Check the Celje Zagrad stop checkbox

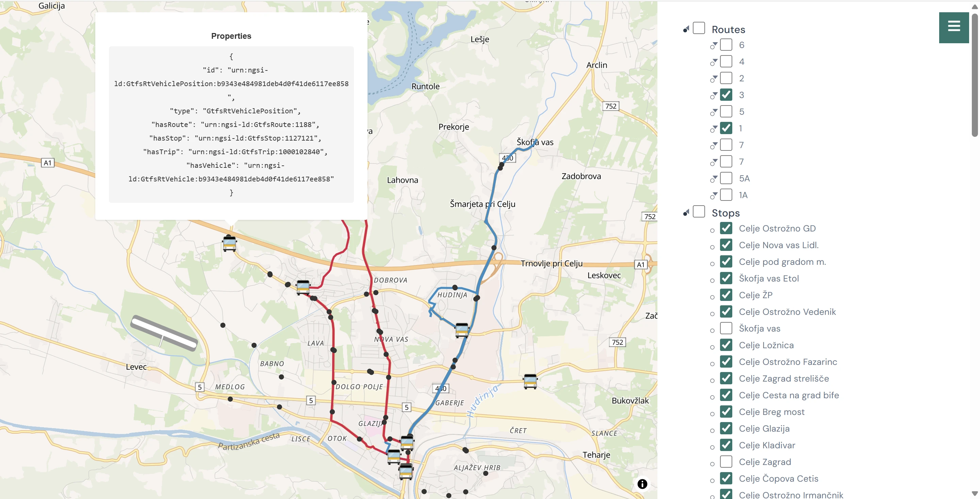pos(726,462)
